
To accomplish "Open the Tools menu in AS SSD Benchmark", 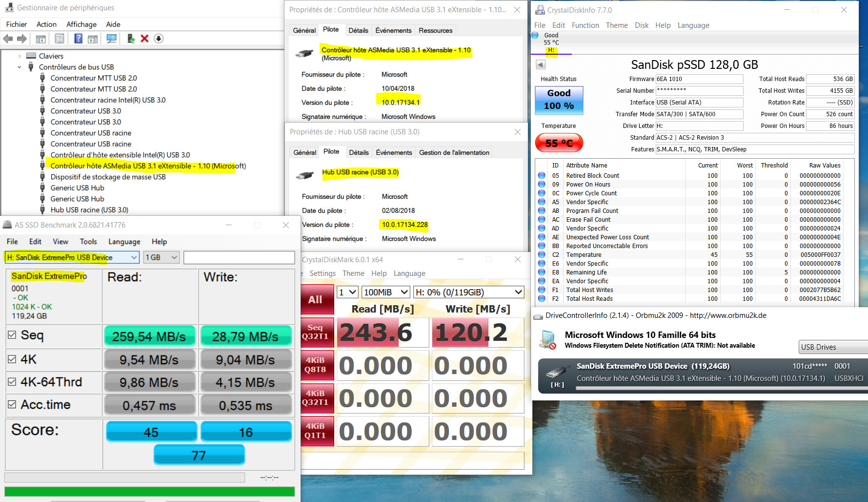I will (88, 242).
